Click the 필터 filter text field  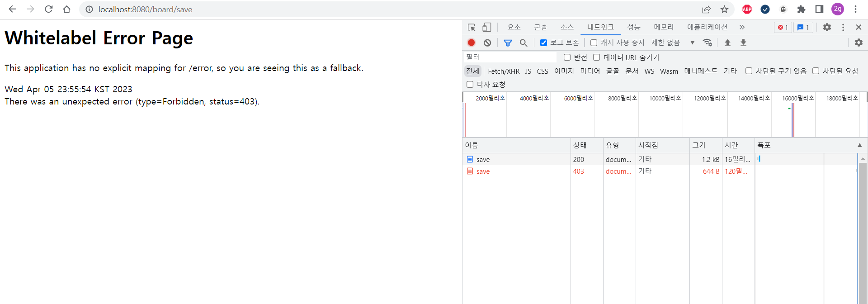pos(511,57)
